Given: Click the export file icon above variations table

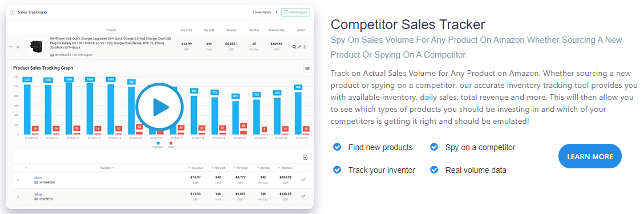Looking at the screenshot, I should point(305,158).
